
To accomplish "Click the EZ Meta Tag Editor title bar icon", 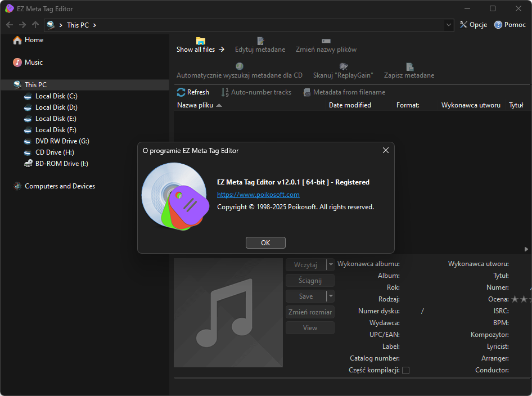I will [x=10, y=8].
